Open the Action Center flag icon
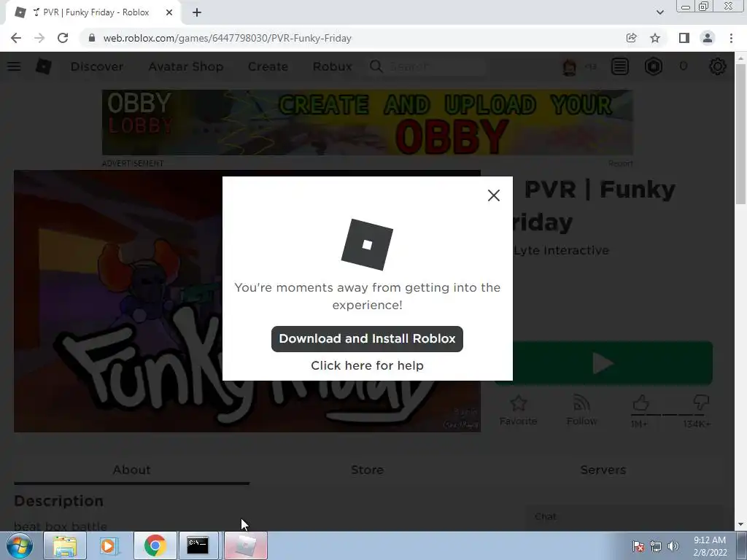This screenshot has height=560, width=747. click(638, 546)
